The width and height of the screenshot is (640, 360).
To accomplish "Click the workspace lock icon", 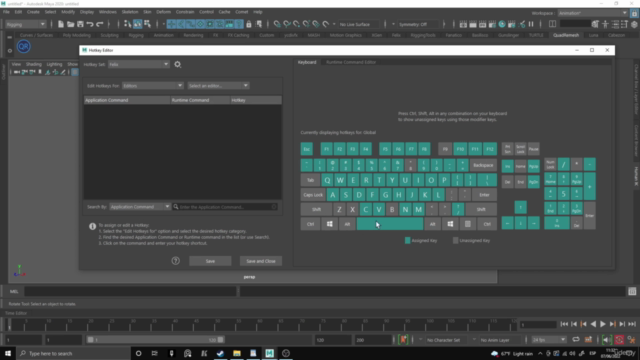I will 635,13.
